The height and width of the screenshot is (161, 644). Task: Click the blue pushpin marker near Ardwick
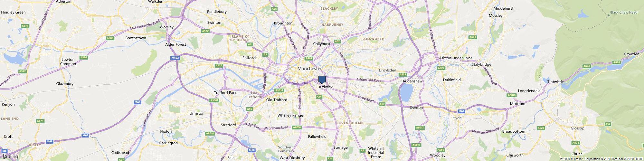322,80
